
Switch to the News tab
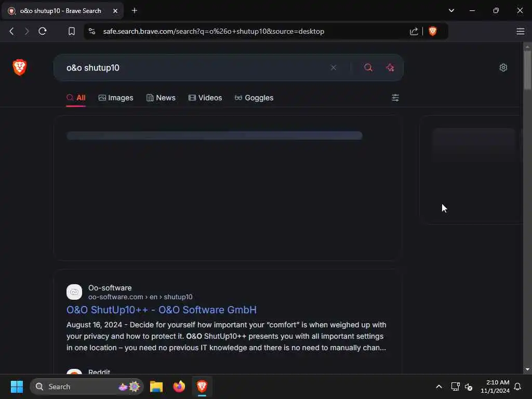tap(161, 98)
